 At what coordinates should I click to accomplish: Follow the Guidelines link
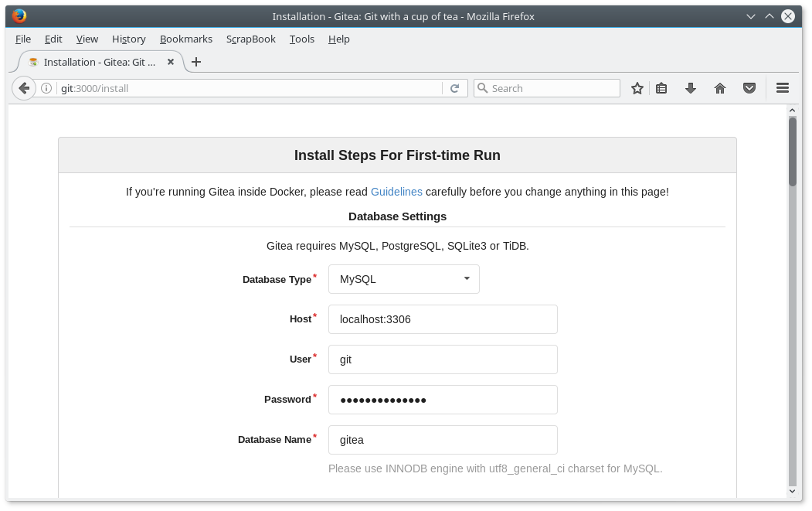[x=396, y=192]
